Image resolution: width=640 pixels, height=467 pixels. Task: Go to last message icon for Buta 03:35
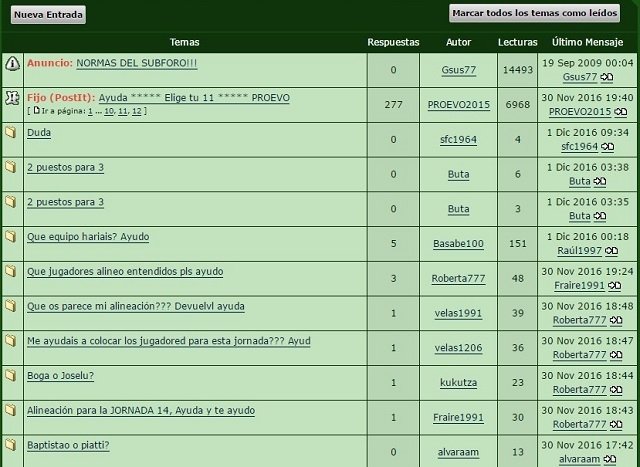(600, 216)
